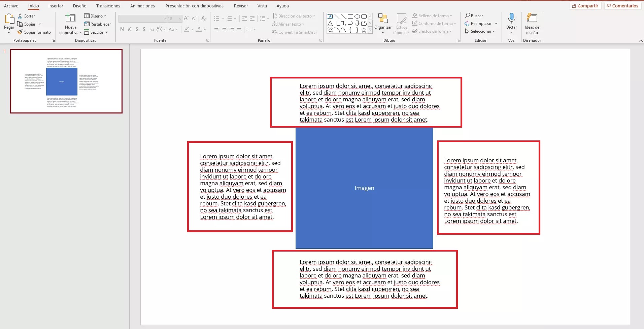Click the Cortar scissors command

(x=26, y=16)
